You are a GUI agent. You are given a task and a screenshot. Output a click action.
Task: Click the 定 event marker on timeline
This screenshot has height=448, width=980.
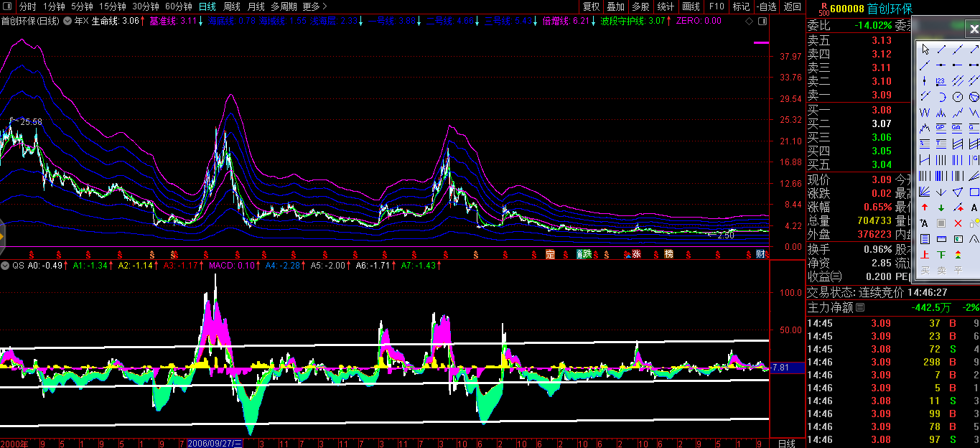pos(551,254)
